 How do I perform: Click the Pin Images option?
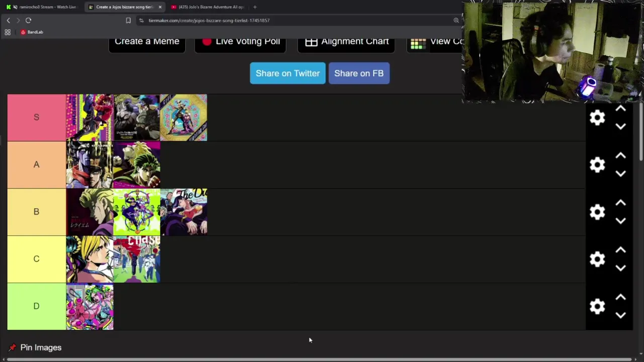point(35,347)
